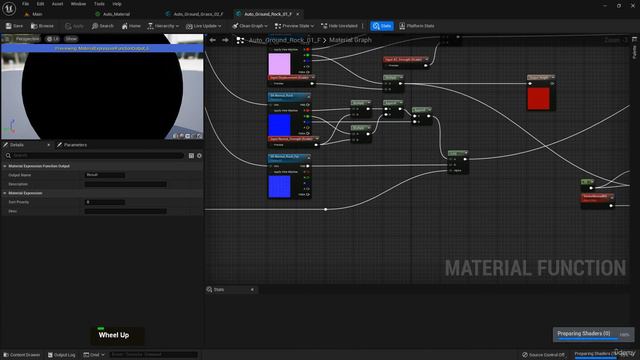Open the Output Log
Image resolution: width=640 pixels, height=360 pixels.
62,355
